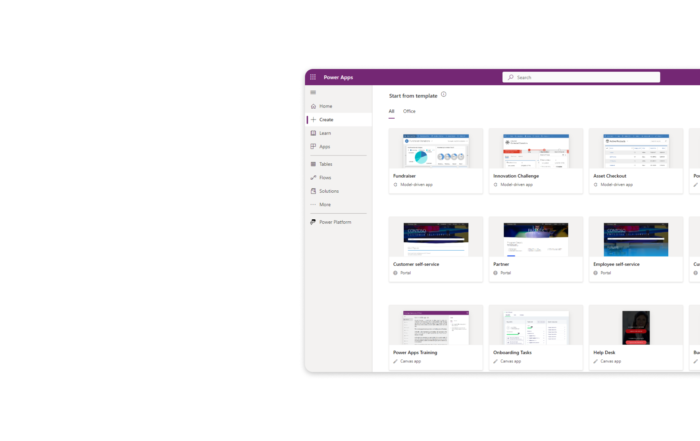This screenshot has width=700, height=441.
Task: Open the Customer self-service template thumbnail
Action: (x=436, y=239)
